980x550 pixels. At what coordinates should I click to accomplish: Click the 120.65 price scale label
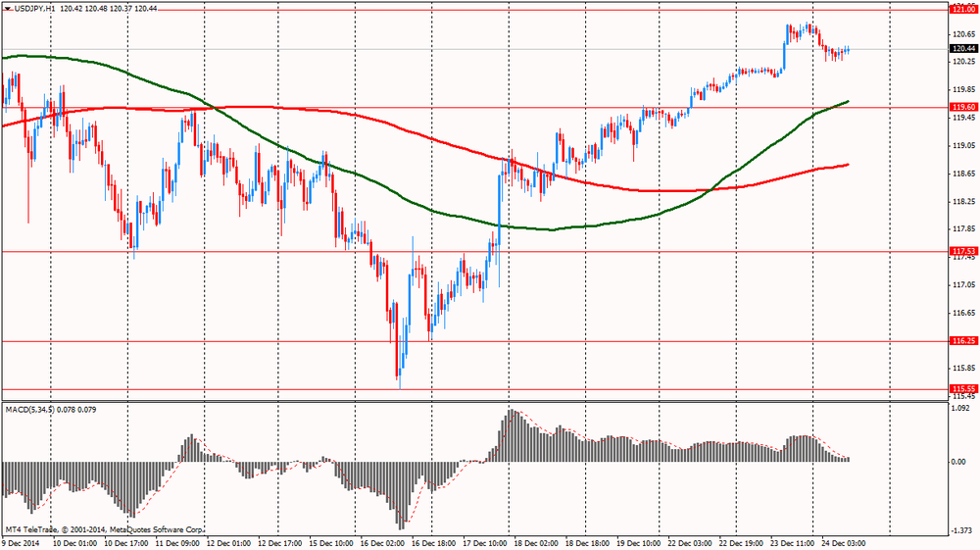(x=963, y=34)
